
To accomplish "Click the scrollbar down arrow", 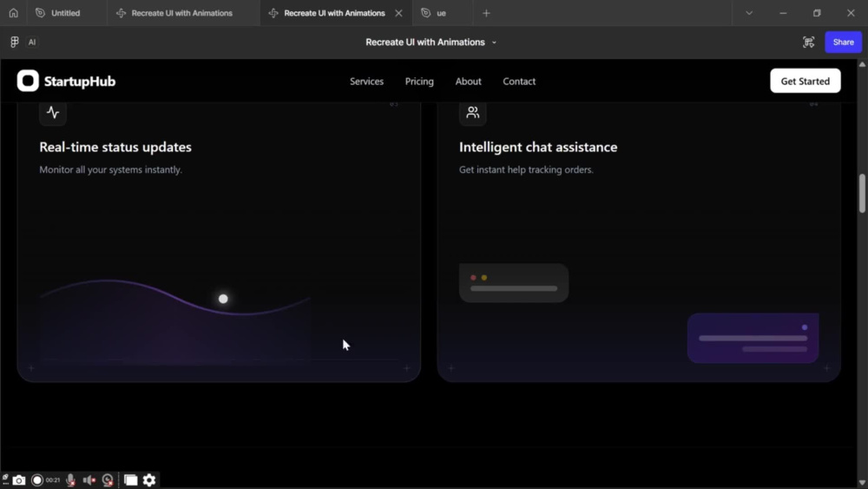I will pyautogui.click(x=862, y=482).
